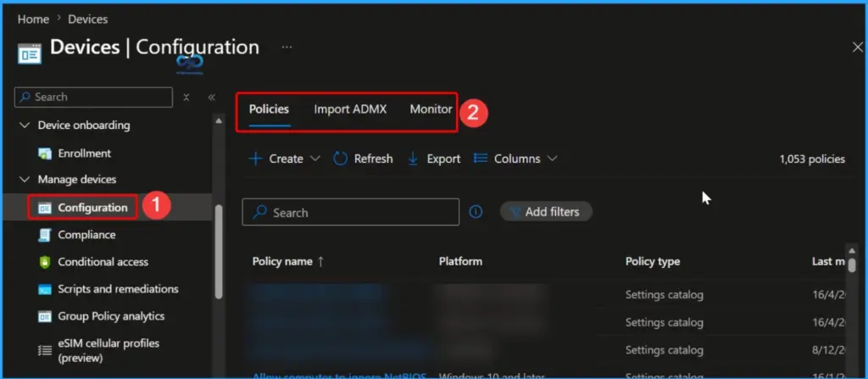Click the Export button label

(443, 159)
